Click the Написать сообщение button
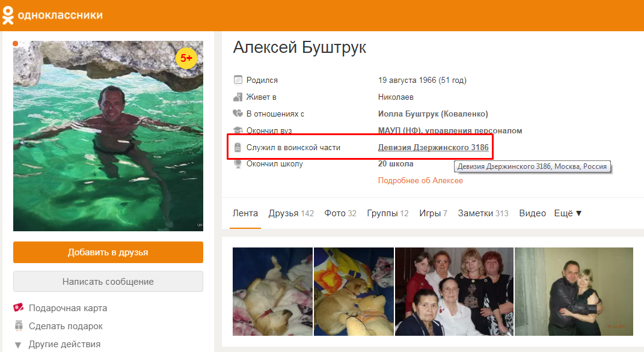The image size is (644, 352). coord(108,282)
